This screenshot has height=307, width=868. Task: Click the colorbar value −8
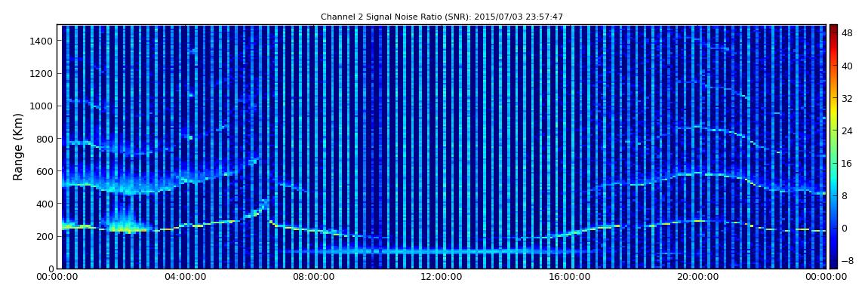(x=847, y=260)
